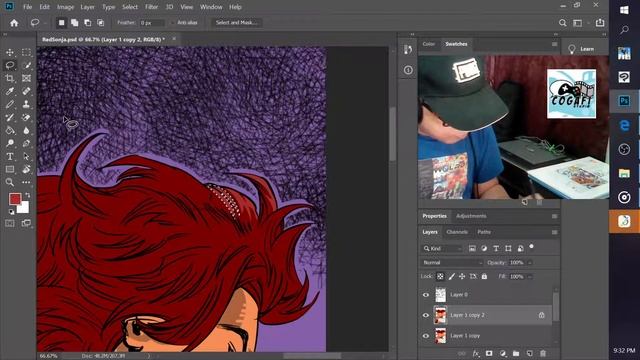Open Select and Mask workspace
Image resolution: width=640 pixels, height=360 pixels.
(237, 23)
